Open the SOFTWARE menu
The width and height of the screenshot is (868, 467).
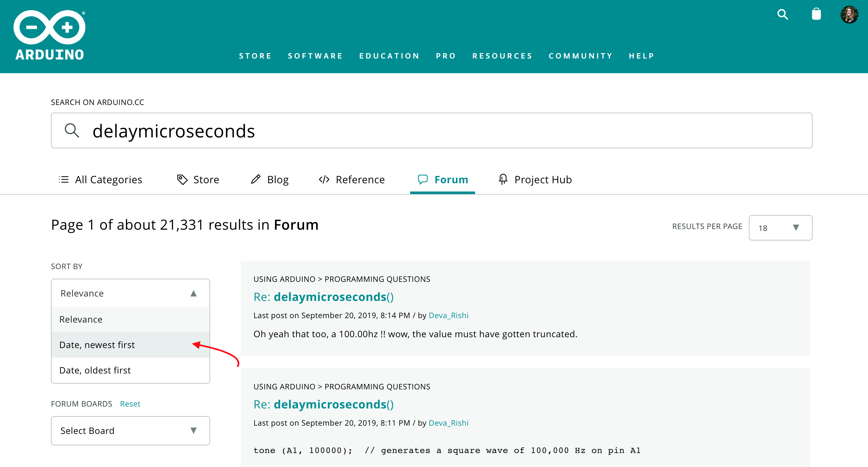tap(316, 56)
